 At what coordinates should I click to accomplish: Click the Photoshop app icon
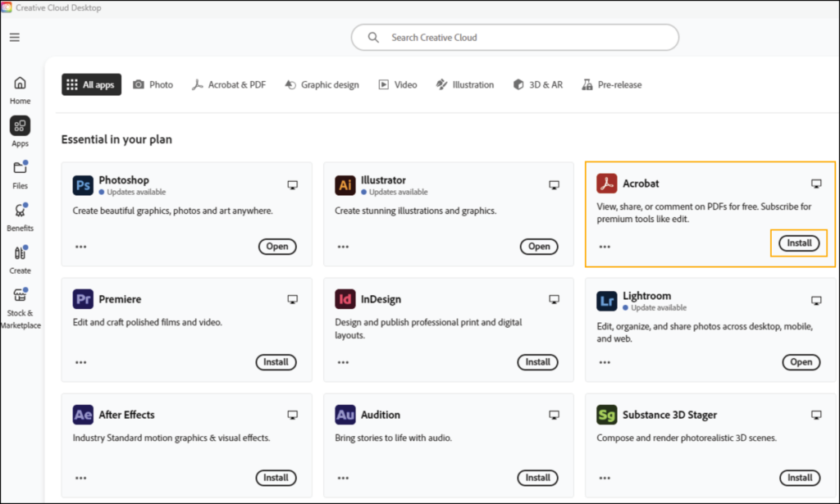click(x=83, y=186)
